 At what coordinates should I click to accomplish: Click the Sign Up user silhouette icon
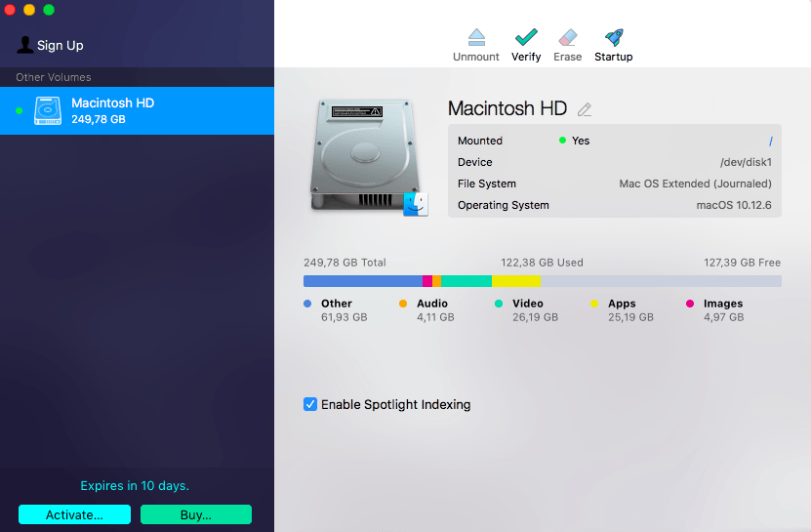coord(24,45)
